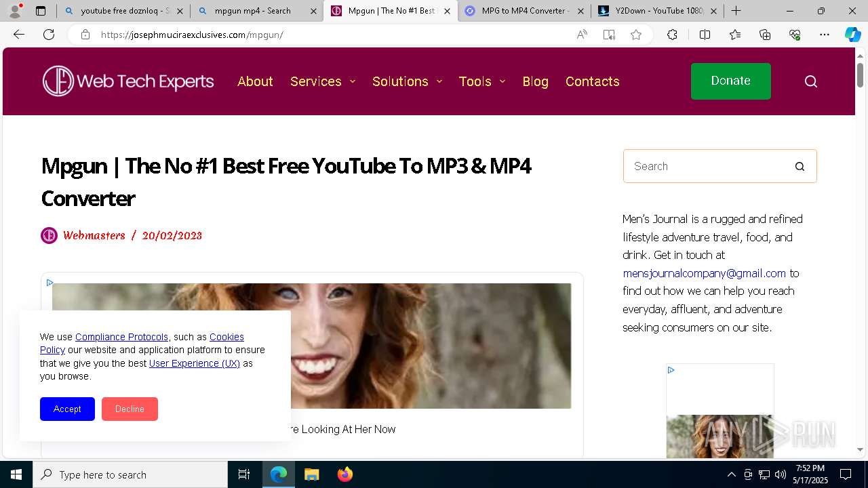Click the sidebar ad woman image
The image size is (868, 488).
pyautogui.click(x=719, y=436)
